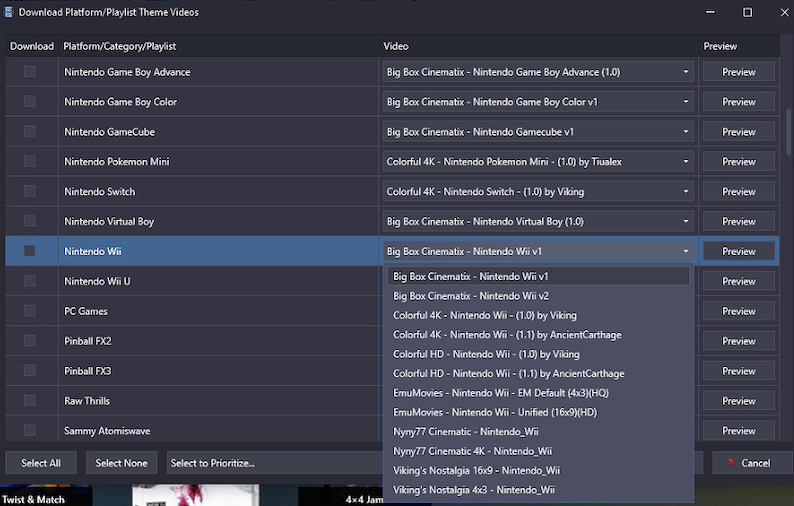Viewport: 794px width, 506px height.
Task: Select Viking's Nostalgia 16x9 Nintendo_Wii
Action: click(x=538, y=471)
